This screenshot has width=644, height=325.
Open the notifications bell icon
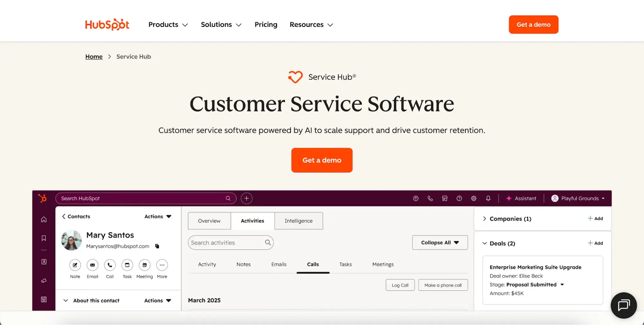pyautogui.click(x=488, y=198)
